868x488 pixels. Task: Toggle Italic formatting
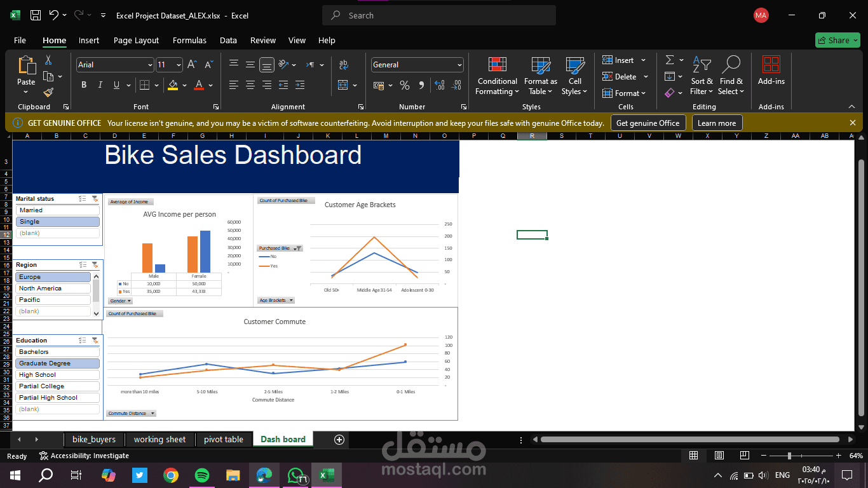(100, 85)
